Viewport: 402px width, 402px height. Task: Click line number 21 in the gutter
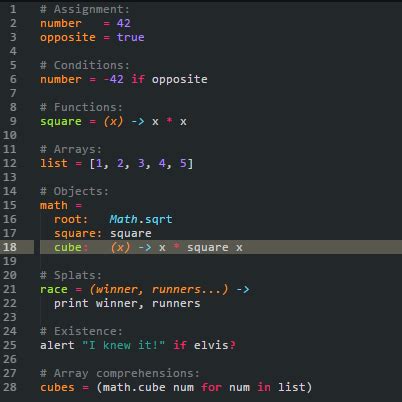tap(9, 289)
